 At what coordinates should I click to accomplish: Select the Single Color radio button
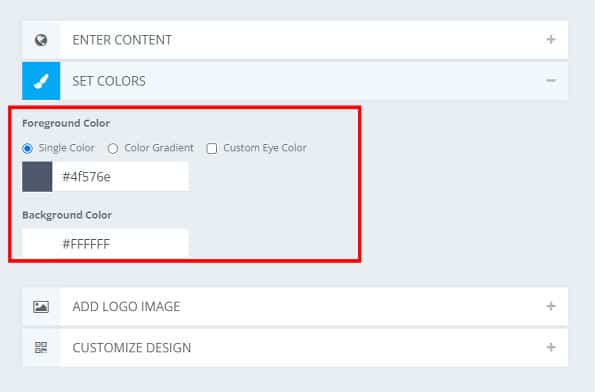28,148
